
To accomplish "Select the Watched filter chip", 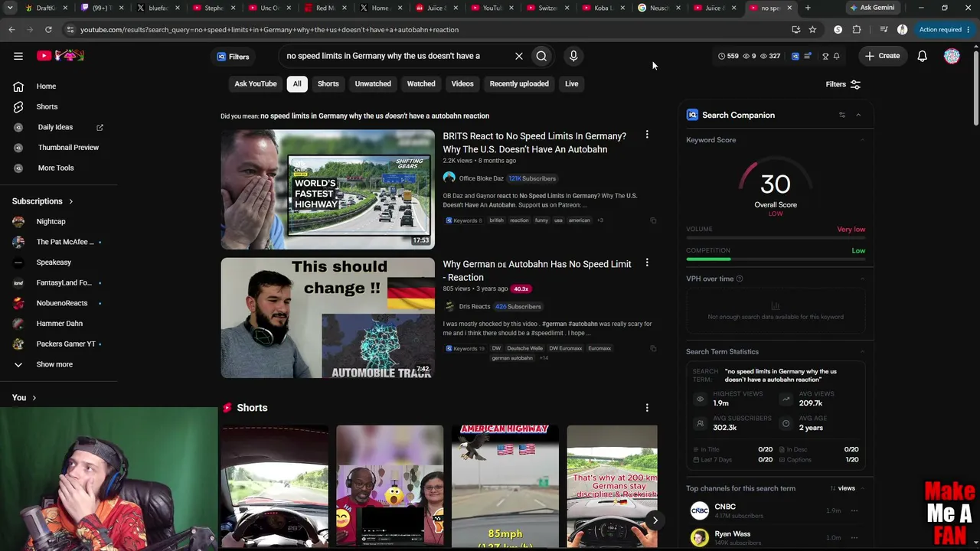I will pyautogui.click(x=421, y=83).
